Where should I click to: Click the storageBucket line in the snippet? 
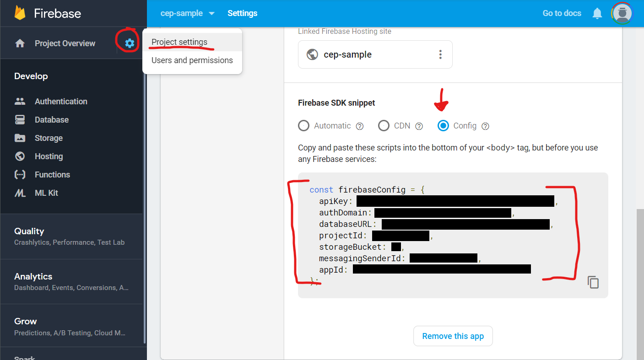362,247
